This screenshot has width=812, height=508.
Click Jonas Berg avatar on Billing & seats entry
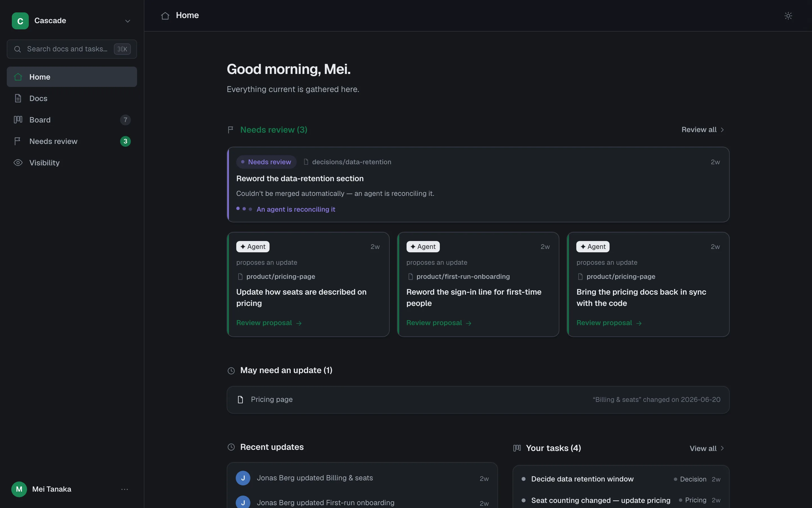243,478
